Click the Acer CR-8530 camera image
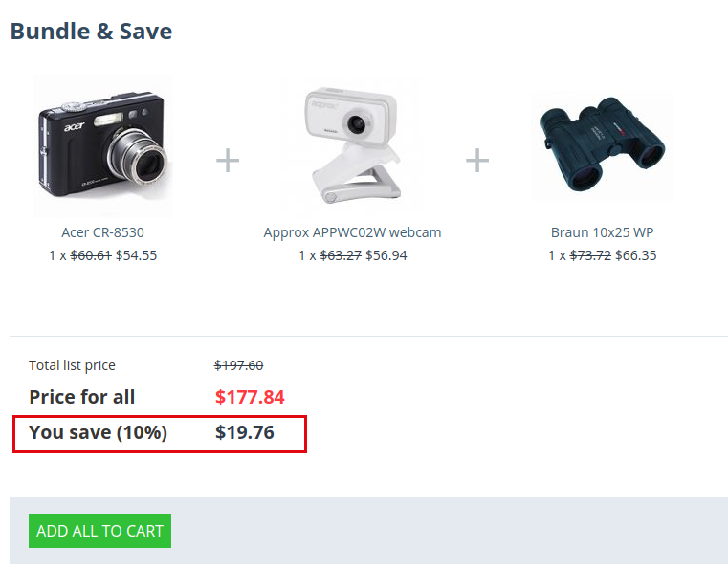Screen dimensions: 728x571 pyautogui.click(x=102, y=145)
